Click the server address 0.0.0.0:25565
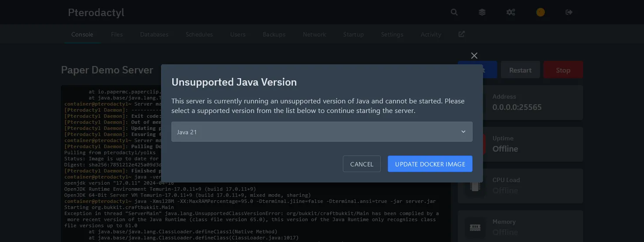The width and height of the screenshot is (644, 242). click(517, 107)
